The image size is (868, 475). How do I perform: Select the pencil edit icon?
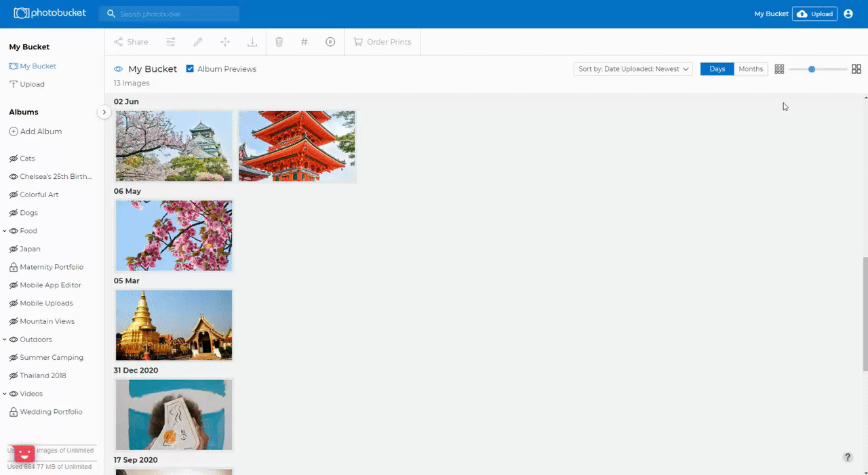(x=198, y=42)
